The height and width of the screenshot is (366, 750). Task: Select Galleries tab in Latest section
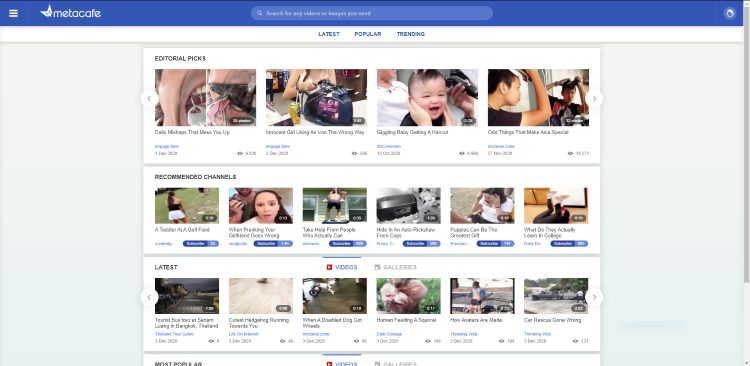396,267
